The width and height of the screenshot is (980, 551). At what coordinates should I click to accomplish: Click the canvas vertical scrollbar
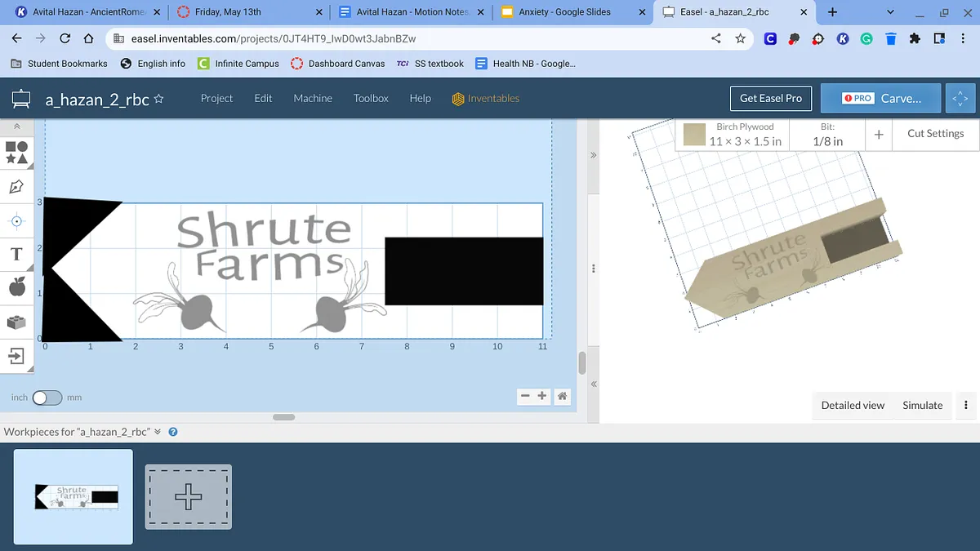582,363
